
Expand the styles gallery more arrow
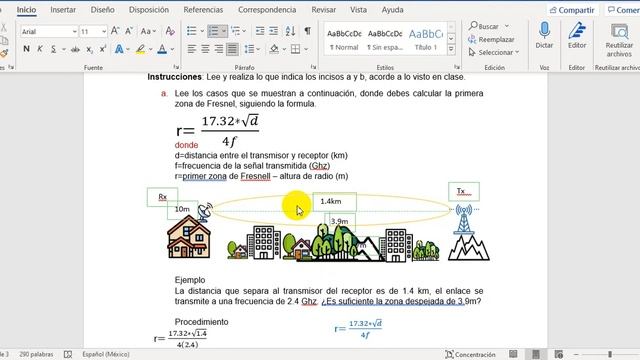(451, 50)
